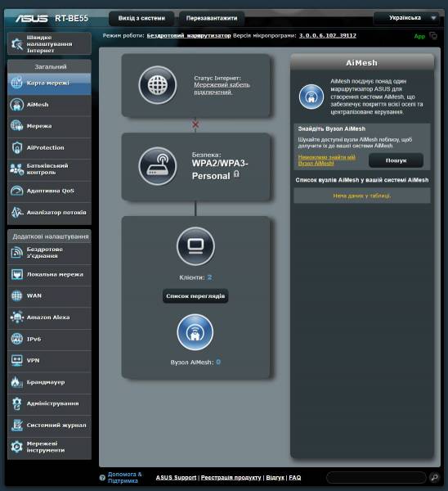Viewport: 448px width, 491px height.
Task: Click the search magnifier icon
Action: click(434, 477)
